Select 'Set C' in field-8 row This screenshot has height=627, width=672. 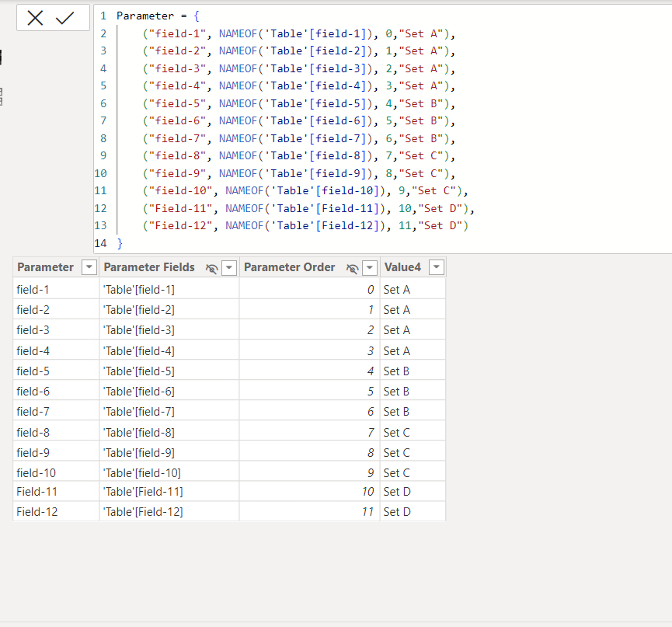[413, 433]
